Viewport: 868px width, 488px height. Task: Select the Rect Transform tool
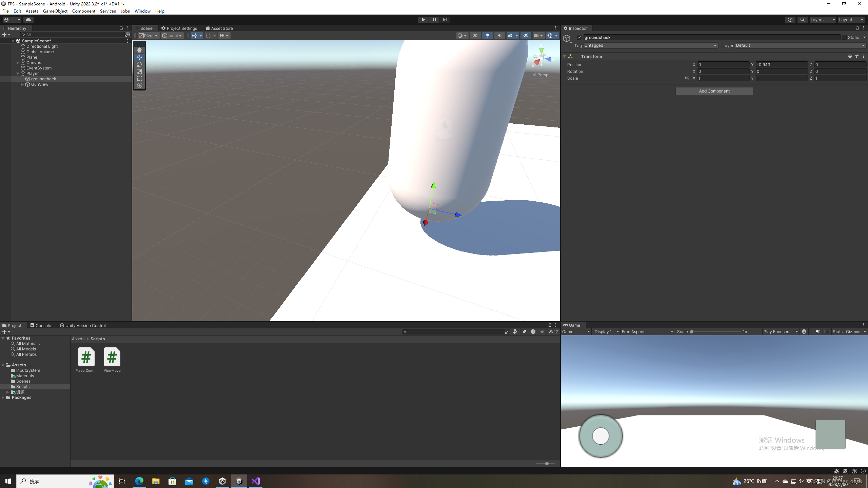139,79
